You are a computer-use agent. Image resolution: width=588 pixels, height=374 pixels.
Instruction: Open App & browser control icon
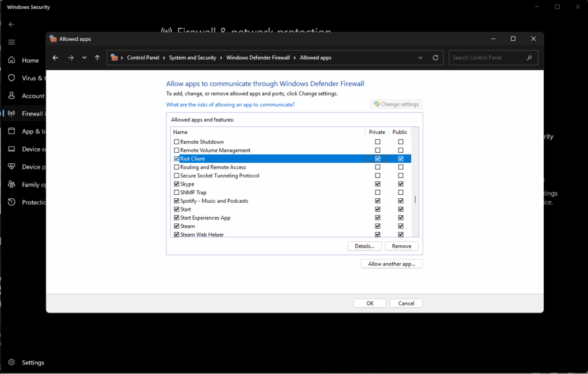[x=11, y=131]
